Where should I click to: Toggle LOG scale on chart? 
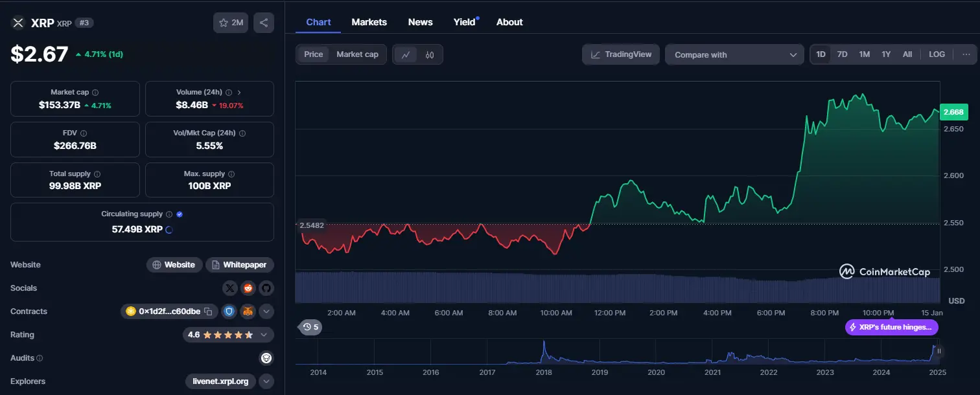tap(937, 54)
